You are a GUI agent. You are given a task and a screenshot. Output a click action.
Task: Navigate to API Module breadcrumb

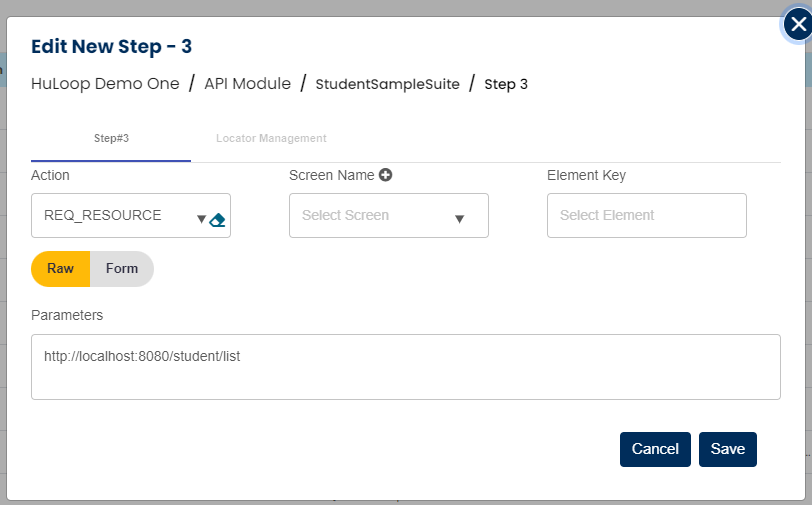point(247,84)
